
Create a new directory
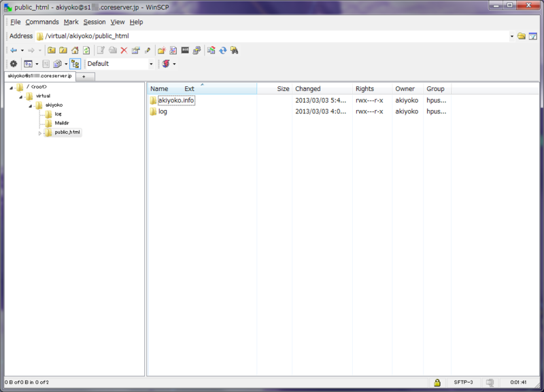(x=162, y=50)
